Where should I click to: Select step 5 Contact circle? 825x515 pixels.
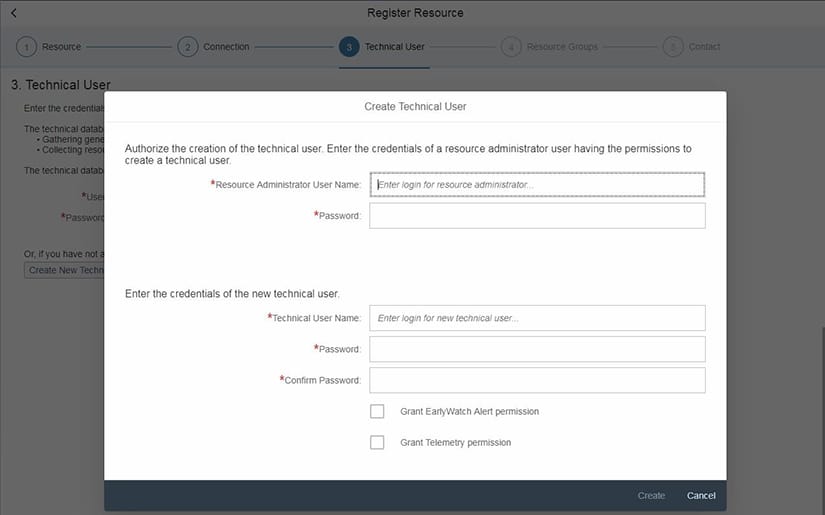pos(673,47)
